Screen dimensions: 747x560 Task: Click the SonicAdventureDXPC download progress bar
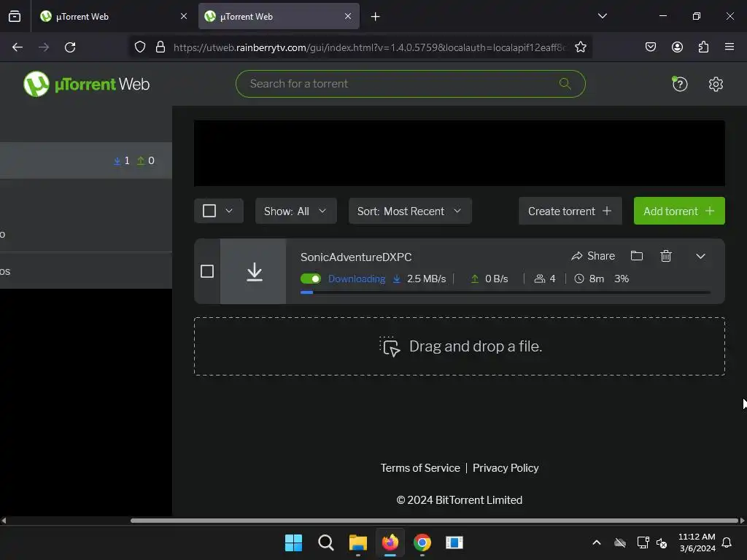(506, 292)
